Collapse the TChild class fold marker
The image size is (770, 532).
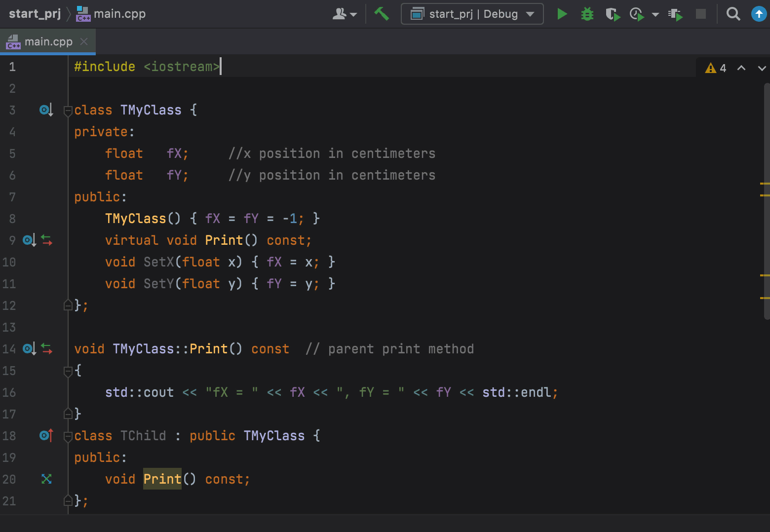coord(68,436)
